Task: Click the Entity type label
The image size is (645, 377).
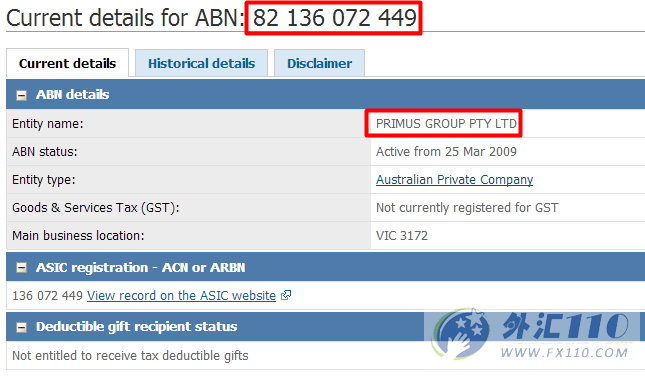Action: coord(44,180)
